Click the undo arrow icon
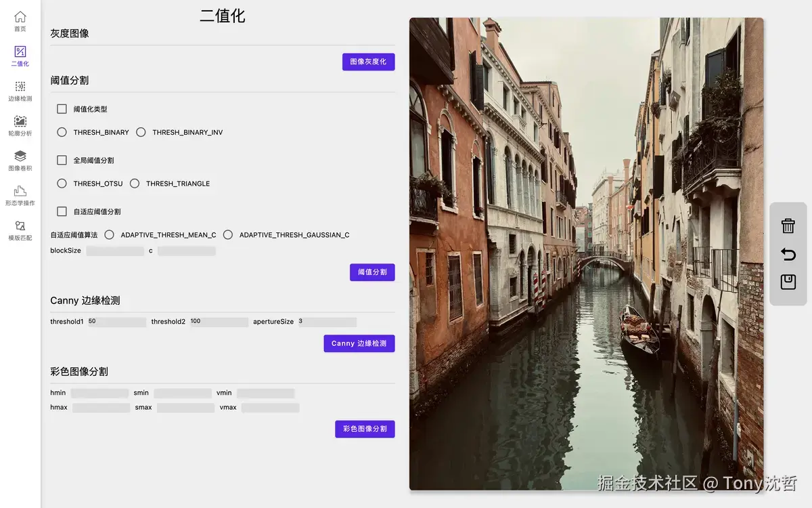 pos(788,254)
